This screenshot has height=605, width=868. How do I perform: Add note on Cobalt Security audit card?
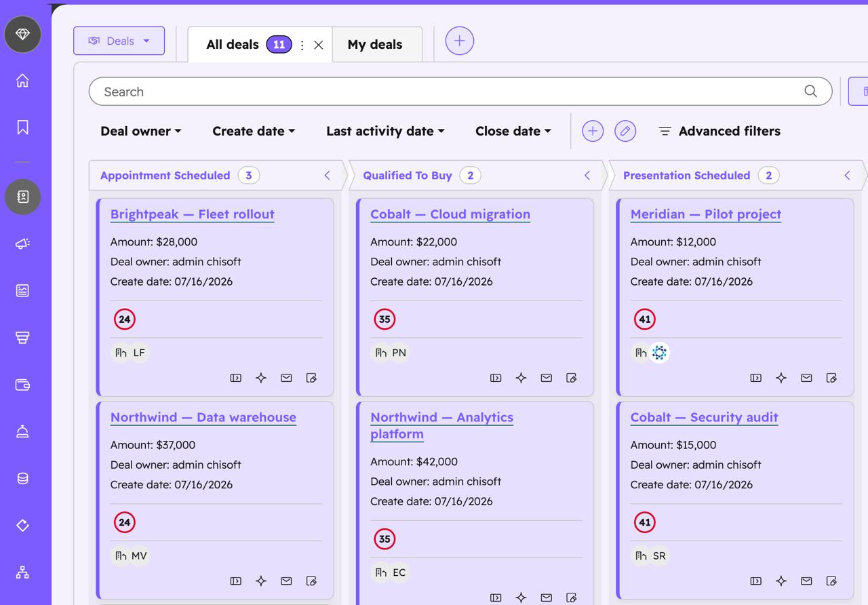[831, 581]
